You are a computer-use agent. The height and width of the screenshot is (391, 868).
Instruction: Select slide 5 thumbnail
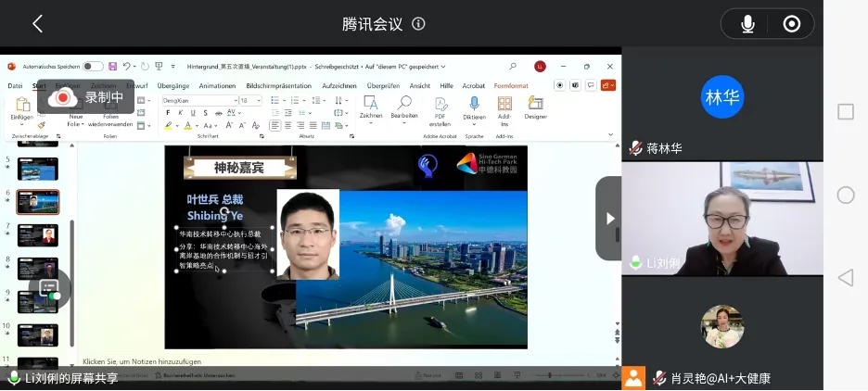(x=38, y=169)
